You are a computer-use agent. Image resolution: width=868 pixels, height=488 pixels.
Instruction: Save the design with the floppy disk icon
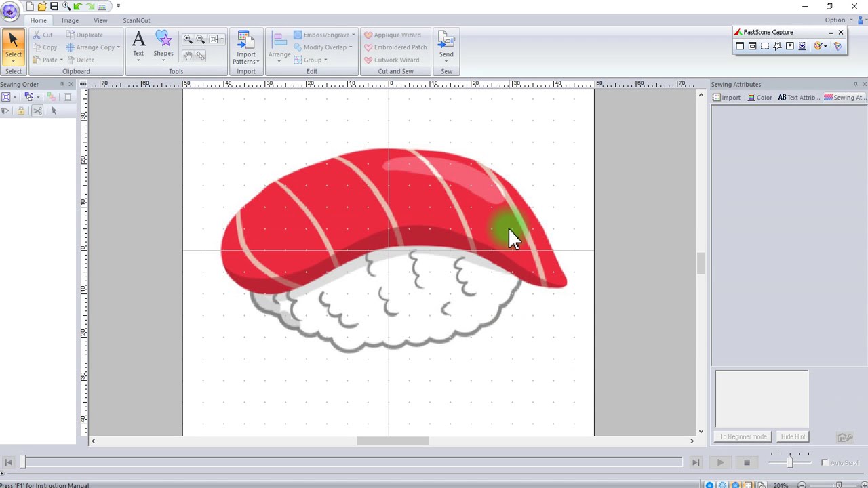pyautogui.click(x=54, y=6)
